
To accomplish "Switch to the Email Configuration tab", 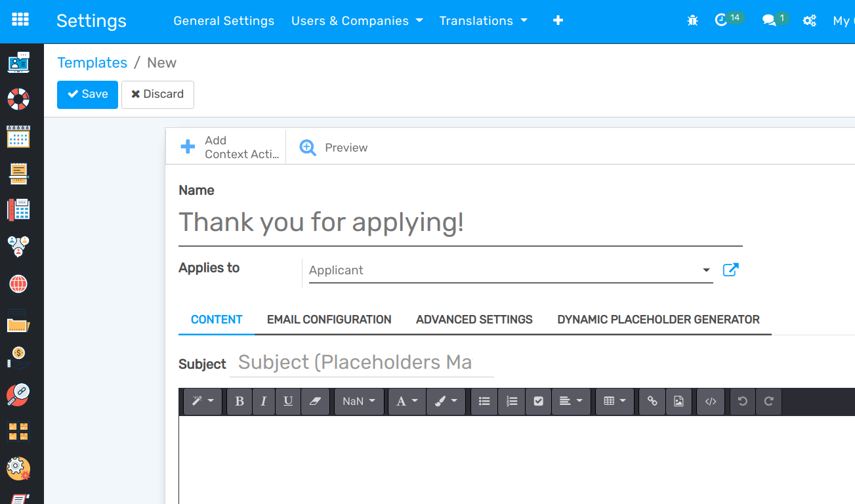I will [329, 320].
